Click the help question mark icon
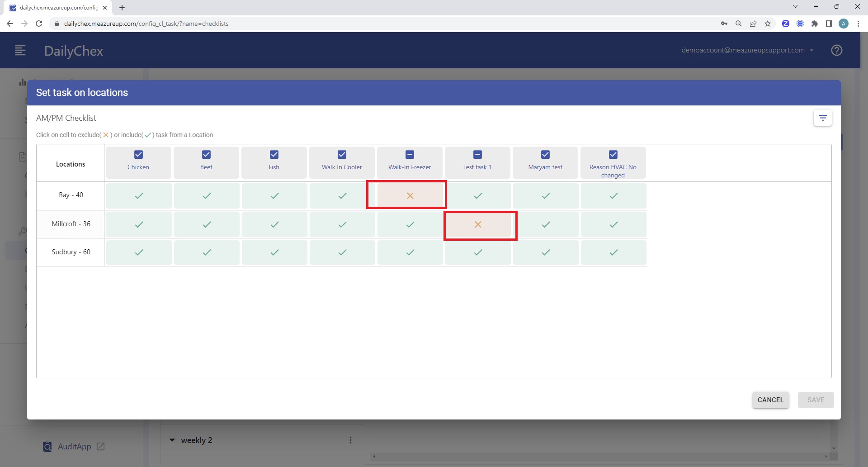Image resolution: width=868 pixels, height=467 pixels. pyautogui.click(x=837, y=50)
